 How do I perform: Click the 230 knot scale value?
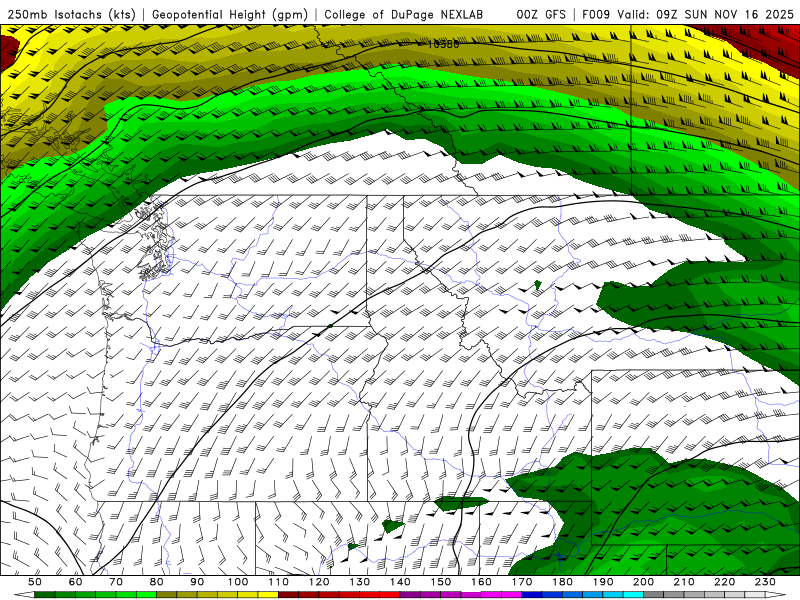coord(766,582)
